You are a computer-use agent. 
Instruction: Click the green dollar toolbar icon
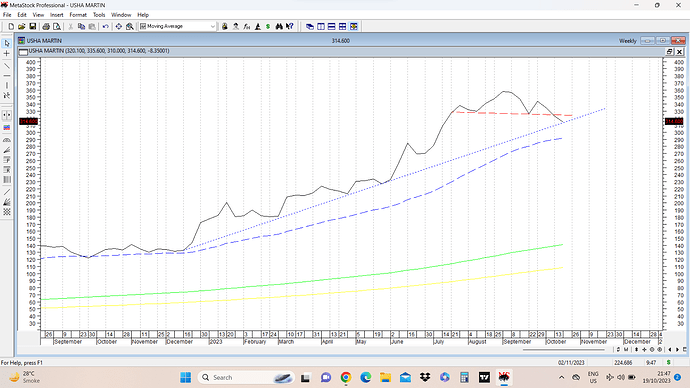(x=268, y=26)
